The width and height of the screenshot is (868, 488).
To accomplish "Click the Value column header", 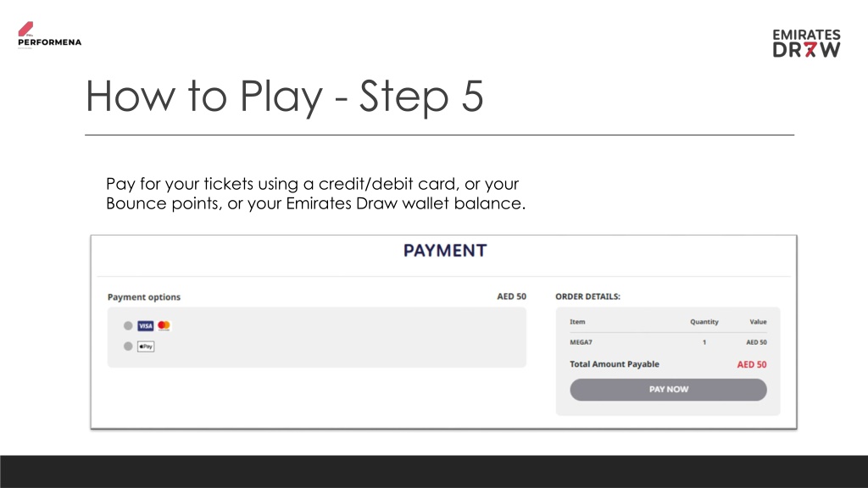I will click(x=758, y=321).
